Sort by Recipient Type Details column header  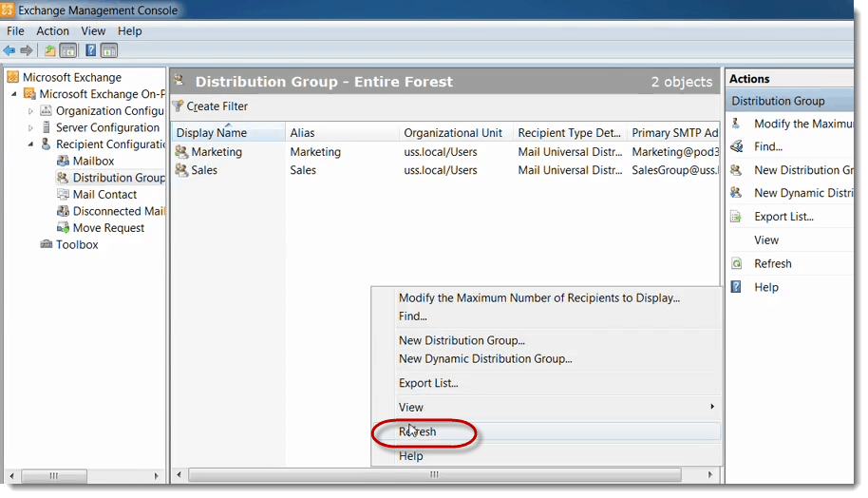pyautogui.click(x=570, y=133)
